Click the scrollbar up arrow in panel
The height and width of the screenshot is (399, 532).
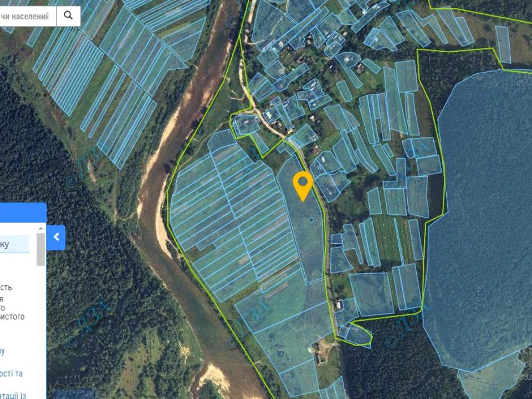point(40,229)
